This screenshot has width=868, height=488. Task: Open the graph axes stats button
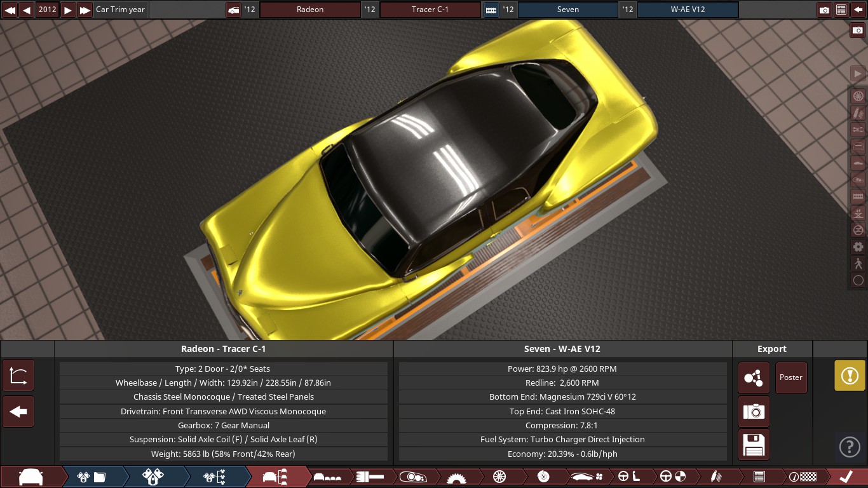(x=18, y=375)
